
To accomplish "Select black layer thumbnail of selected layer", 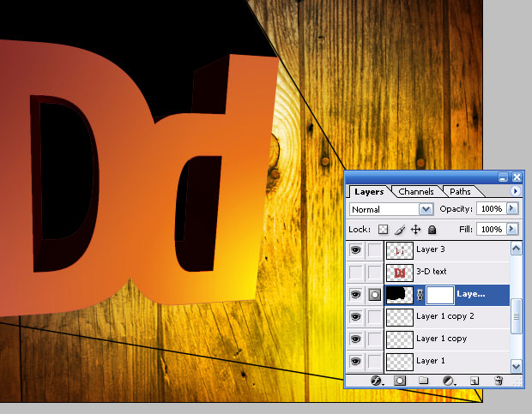I will tap(400, 295).
